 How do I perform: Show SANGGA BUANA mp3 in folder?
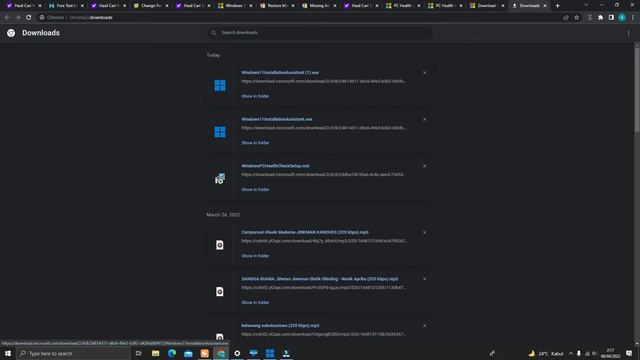coord(255,302)
